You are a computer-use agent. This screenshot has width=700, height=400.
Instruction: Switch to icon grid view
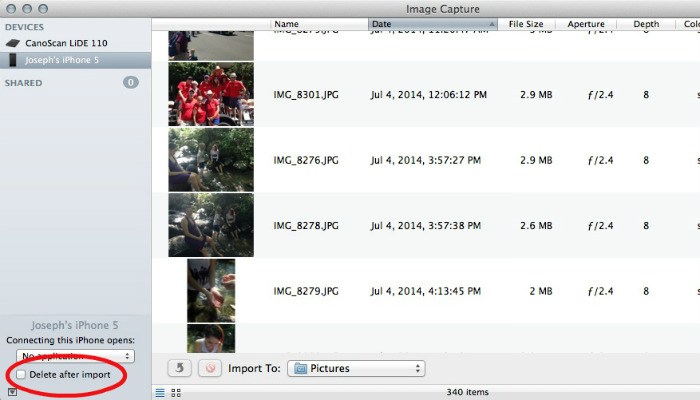[176, 393]
